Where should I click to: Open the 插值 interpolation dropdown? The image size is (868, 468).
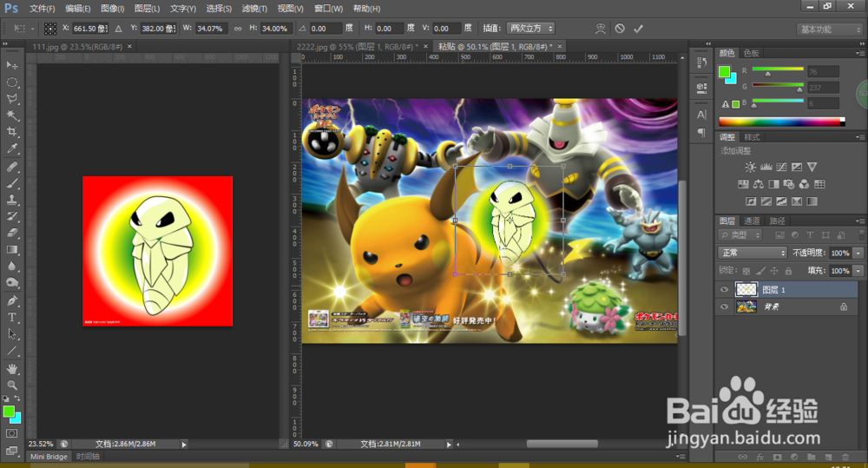point(531,29)
